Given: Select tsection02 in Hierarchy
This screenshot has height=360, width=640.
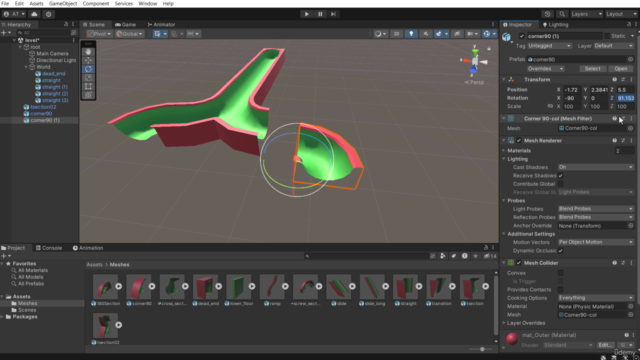Looking at the screenshot, I should [x=43, y=107].
